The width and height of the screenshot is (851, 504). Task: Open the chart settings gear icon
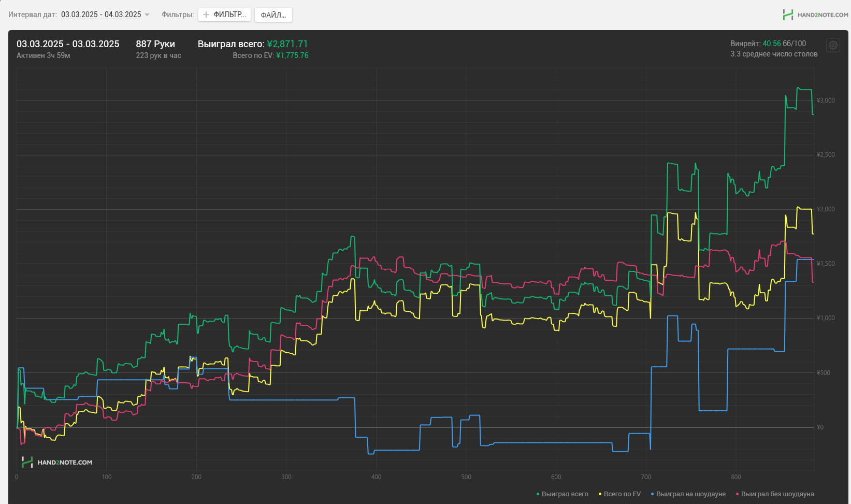833,45
